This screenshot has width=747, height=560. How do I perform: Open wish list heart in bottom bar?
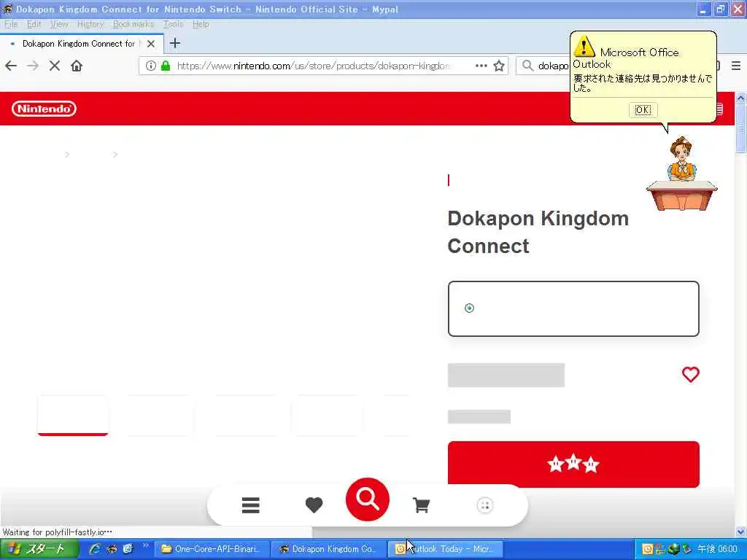coord(314,505)
